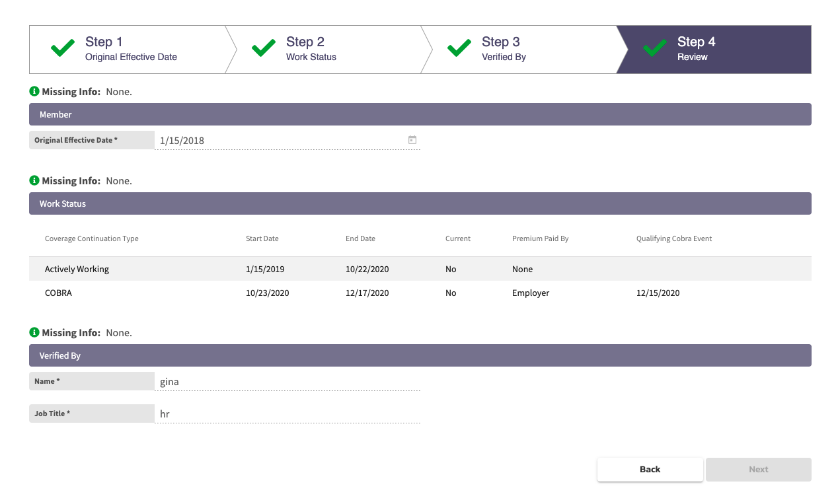Click the green checkmark on Step 2
The image size is (840, 504).
[x=263, y=48]
